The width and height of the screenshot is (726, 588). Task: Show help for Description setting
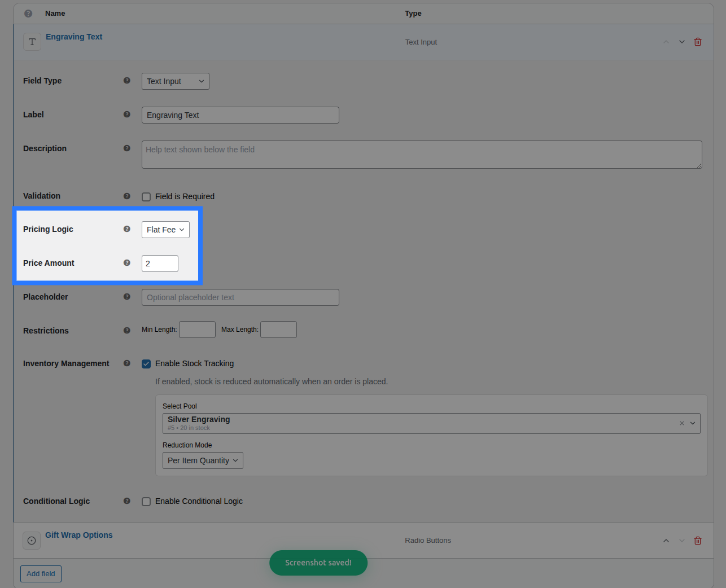pos(127,148)
